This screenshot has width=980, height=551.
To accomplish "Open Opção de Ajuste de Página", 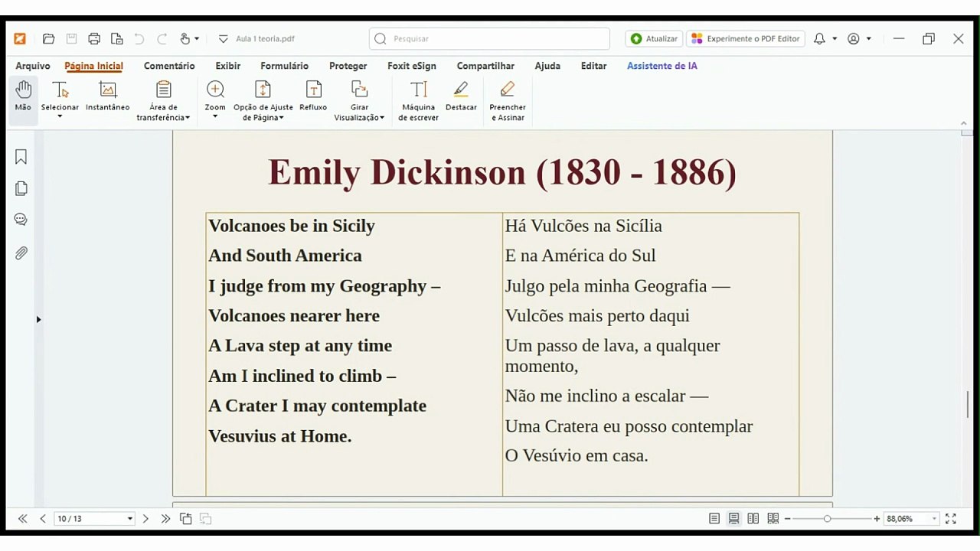I will [x=263, y=101].
